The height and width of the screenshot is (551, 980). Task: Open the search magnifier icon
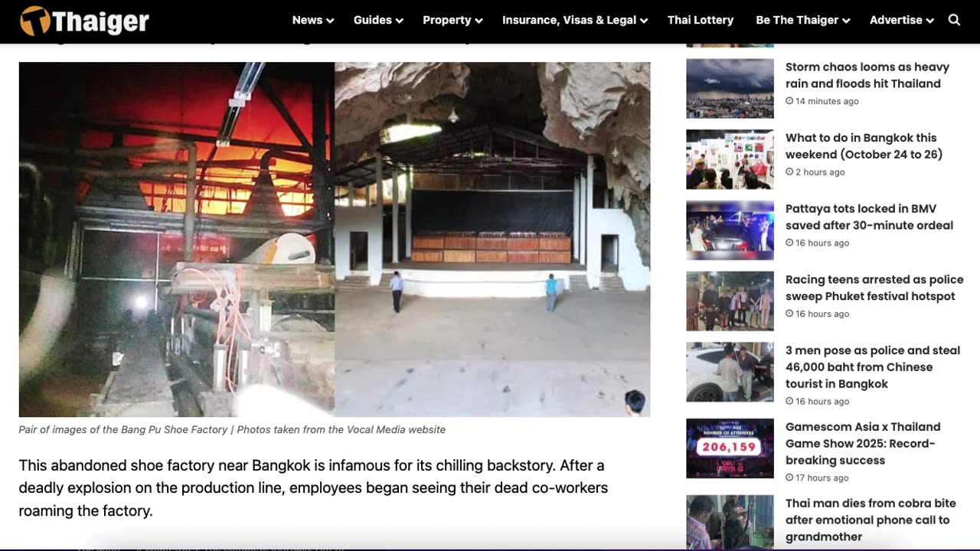coord(954,20)
